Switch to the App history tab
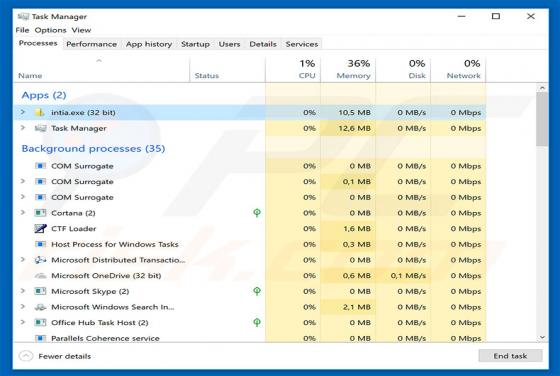Screen dimensions: 560x376 coord(149,44)
